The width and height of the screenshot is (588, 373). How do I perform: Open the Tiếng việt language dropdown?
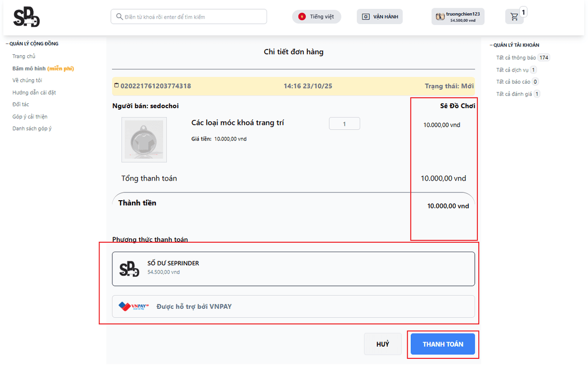(x=317, y=17)
